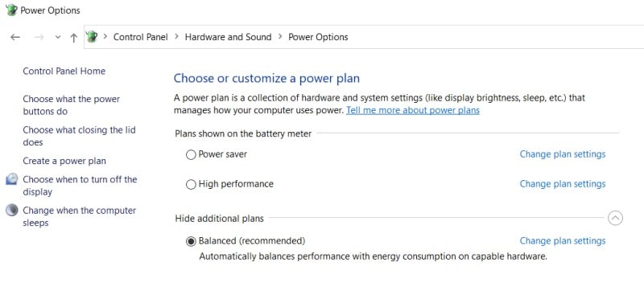The height and width of the screenshot is (291, 644).
Task: Click the sleep moon icon in sidebar
Action: point(12,211)
